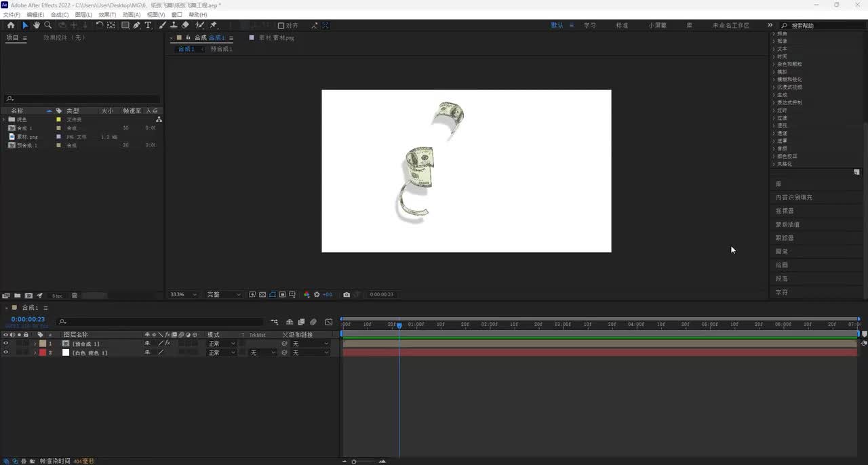Click the new composition icon in project panel

coord(28,296)
